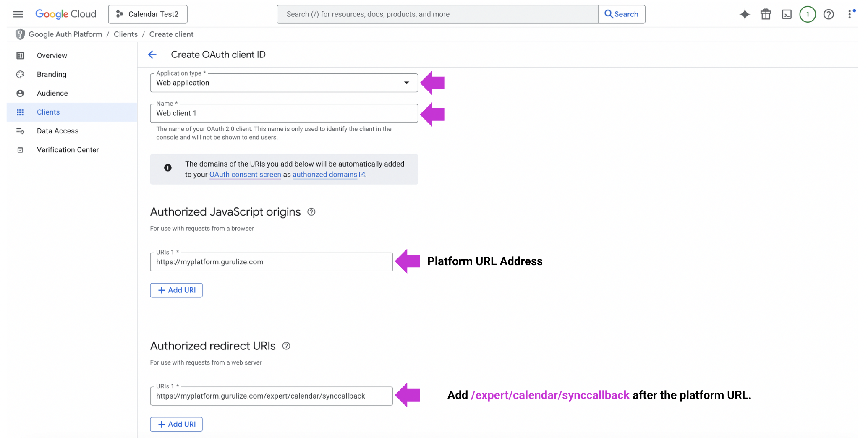This screenshot has height=438, width=868.
Task: Open the notifications badge showing 1
Action: pos(808,14)
